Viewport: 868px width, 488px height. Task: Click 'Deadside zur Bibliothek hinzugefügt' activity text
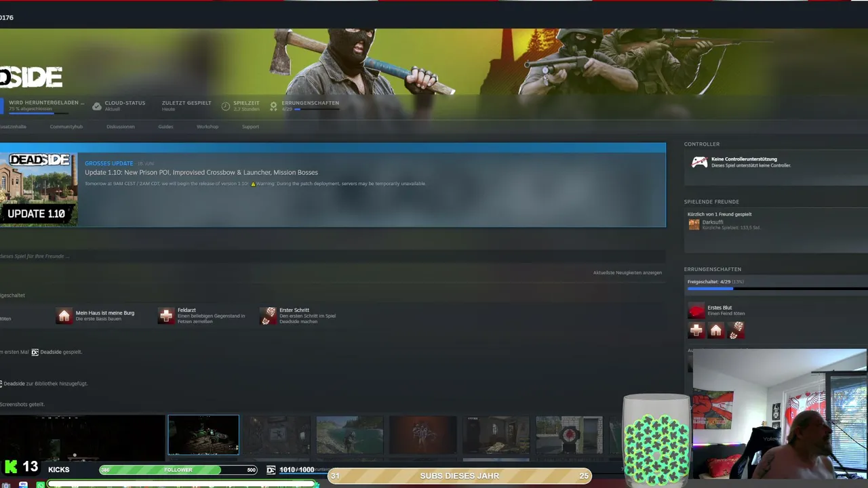[45, 384]
